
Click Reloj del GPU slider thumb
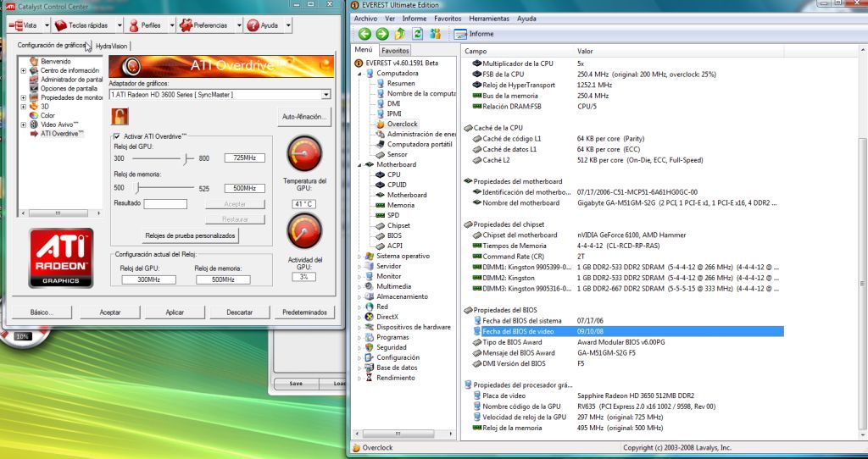(186, 158)
